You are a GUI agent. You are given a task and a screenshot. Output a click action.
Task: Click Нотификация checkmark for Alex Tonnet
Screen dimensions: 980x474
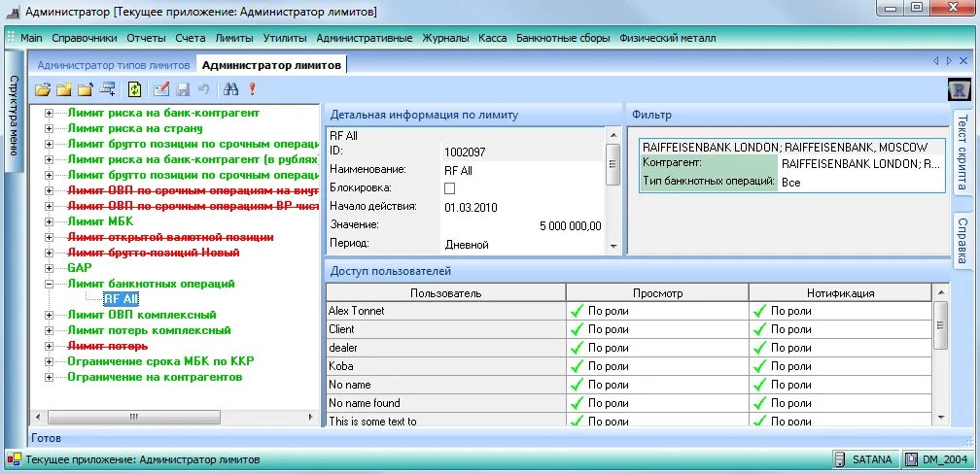[759, 311]
